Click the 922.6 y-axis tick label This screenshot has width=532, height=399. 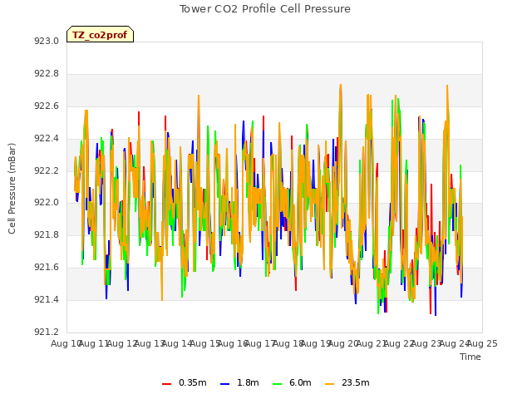47,106
